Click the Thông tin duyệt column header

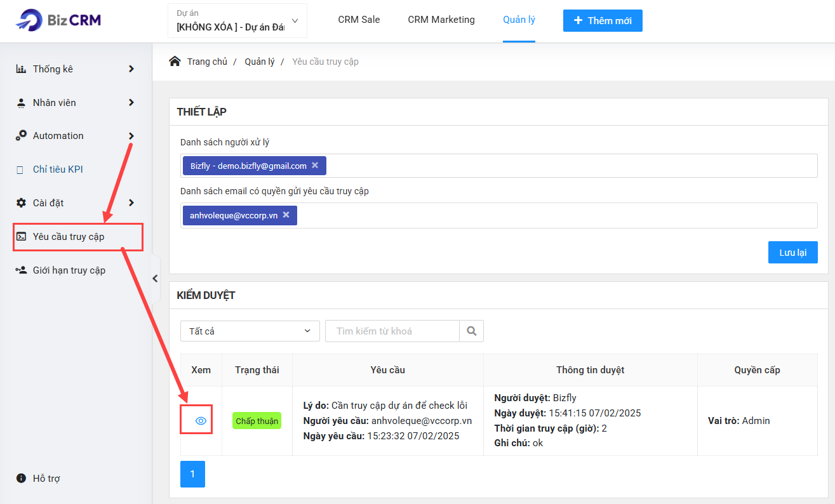click(590, 370)
